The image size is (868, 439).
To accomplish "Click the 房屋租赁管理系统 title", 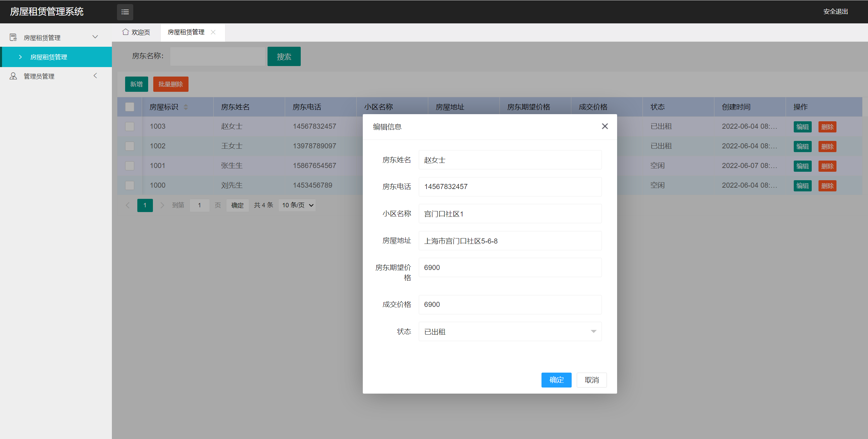I will [x=47, y=12].
